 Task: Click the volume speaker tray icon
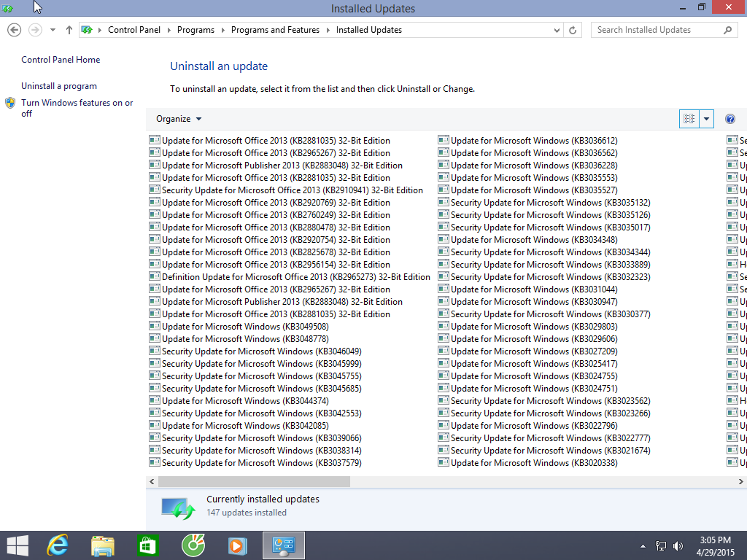coord(678,545)
